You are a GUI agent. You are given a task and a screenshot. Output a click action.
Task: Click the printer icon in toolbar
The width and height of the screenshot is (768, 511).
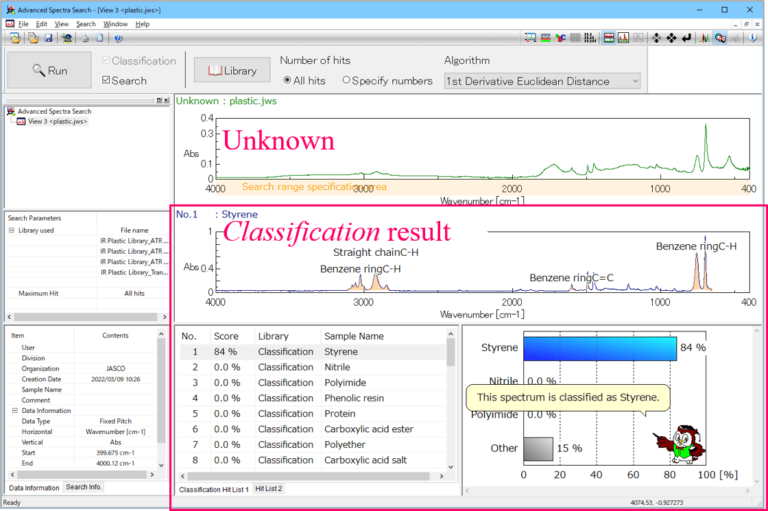pyautogui.click(x=85, y=38)
